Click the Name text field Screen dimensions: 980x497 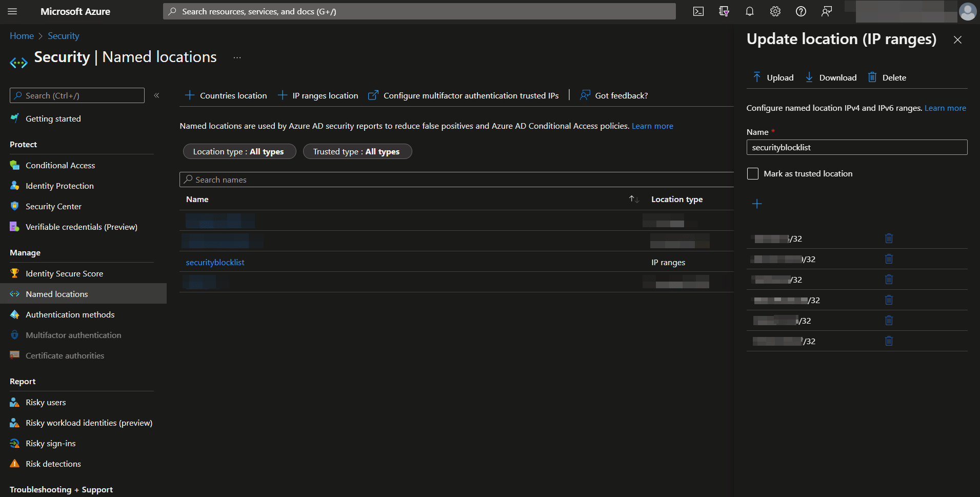[856, 147]
